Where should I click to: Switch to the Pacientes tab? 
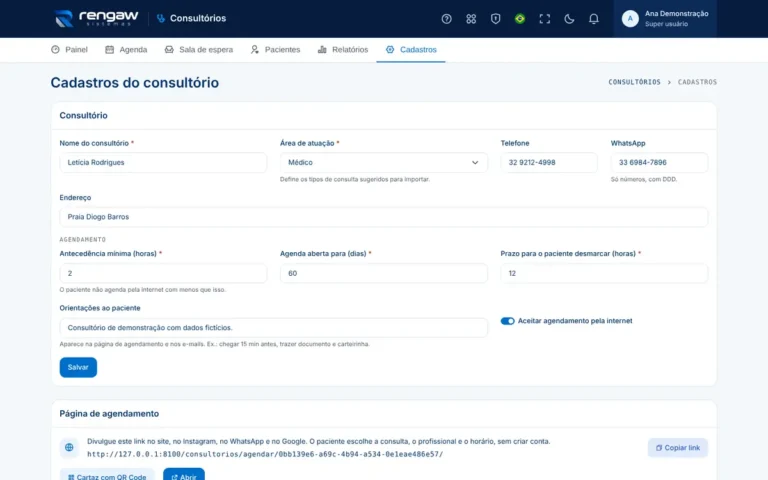coord(275,49)
